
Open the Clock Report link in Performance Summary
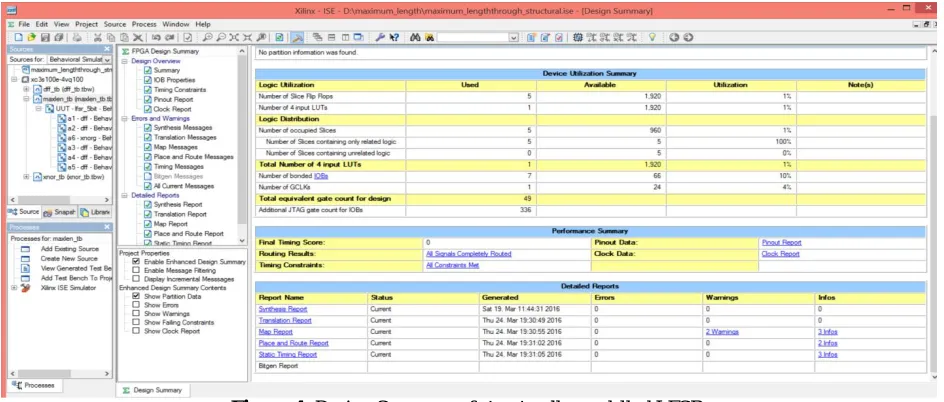780,254
